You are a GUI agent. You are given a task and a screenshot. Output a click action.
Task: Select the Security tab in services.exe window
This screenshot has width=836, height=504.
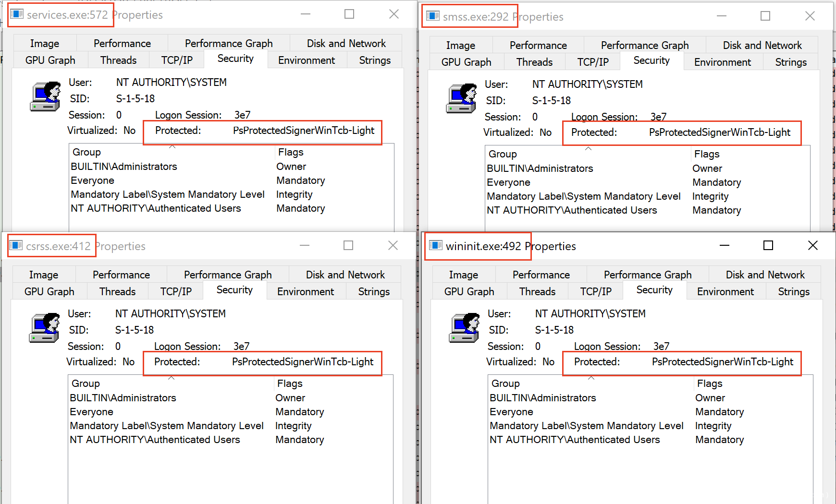(235, 59)
